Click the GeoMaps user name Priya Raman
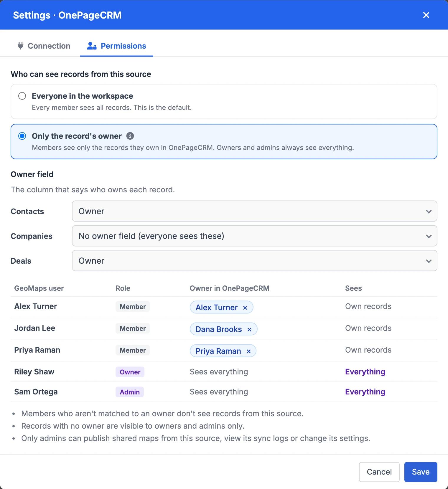 click(x=37, y=350)
